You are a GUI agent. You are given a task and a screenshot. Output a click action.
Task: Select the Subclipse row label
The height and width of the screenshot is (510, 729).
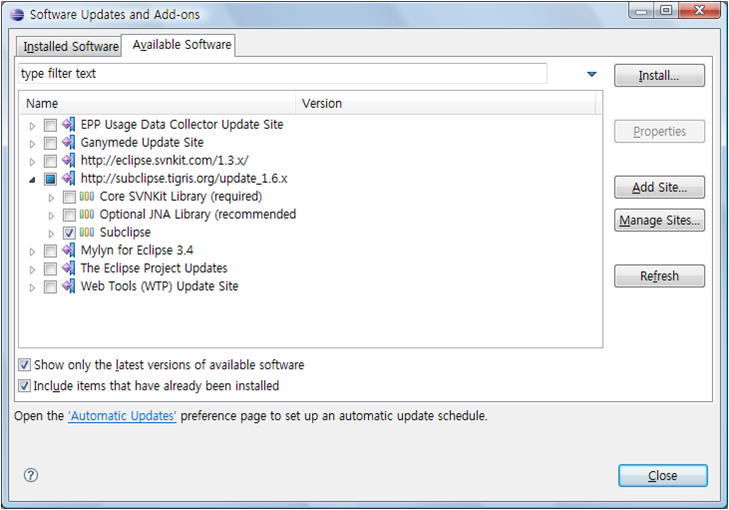click(x=125, y=232)
